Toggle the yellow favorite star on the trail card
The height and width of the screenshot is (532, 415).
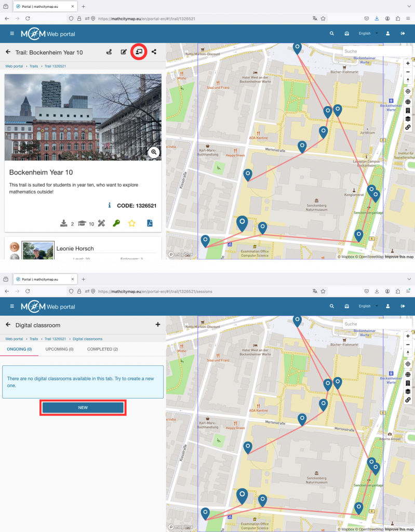(132, 223)
